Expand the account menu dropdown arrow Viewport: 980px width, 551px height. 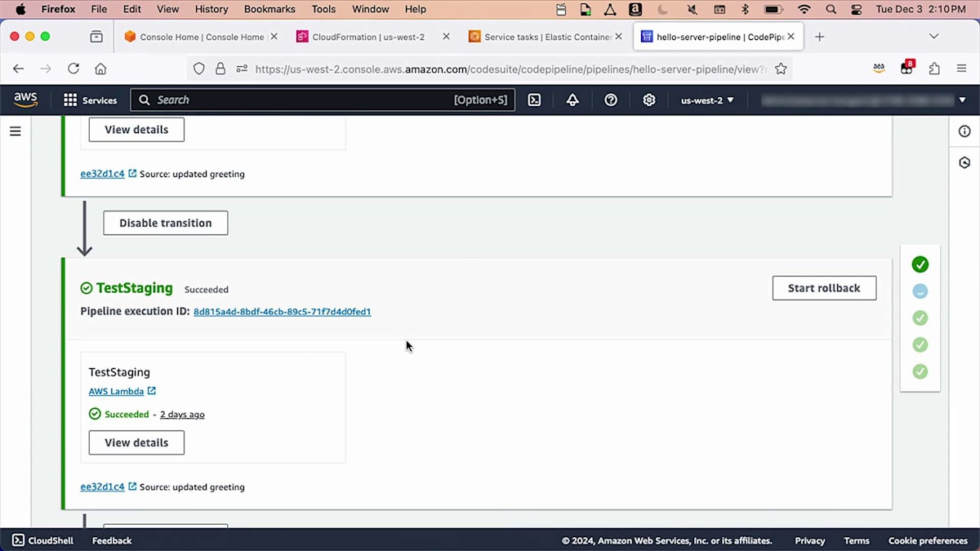pyautogui.click(x=962, y=100)
